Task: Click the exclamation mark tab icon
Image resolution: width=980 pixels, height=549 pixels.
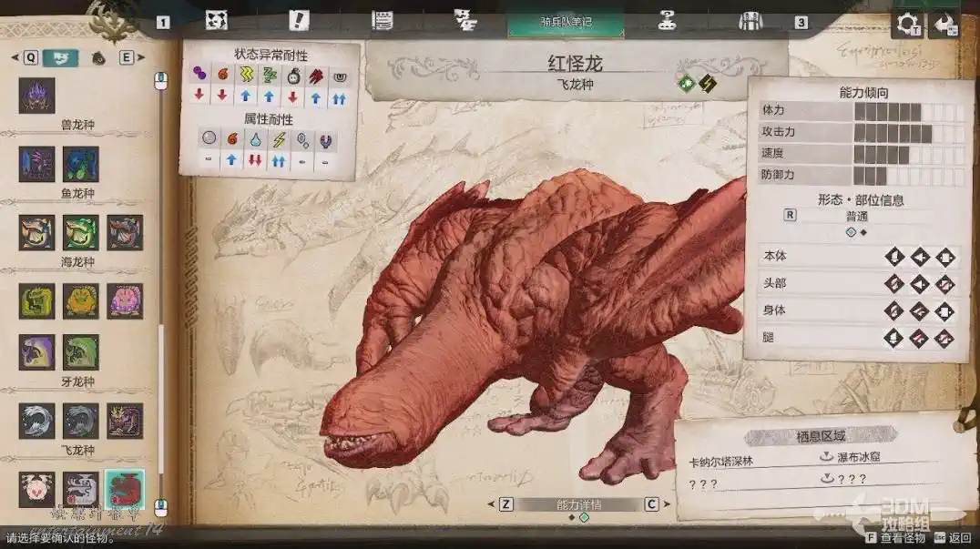Action: click(299, 20)
